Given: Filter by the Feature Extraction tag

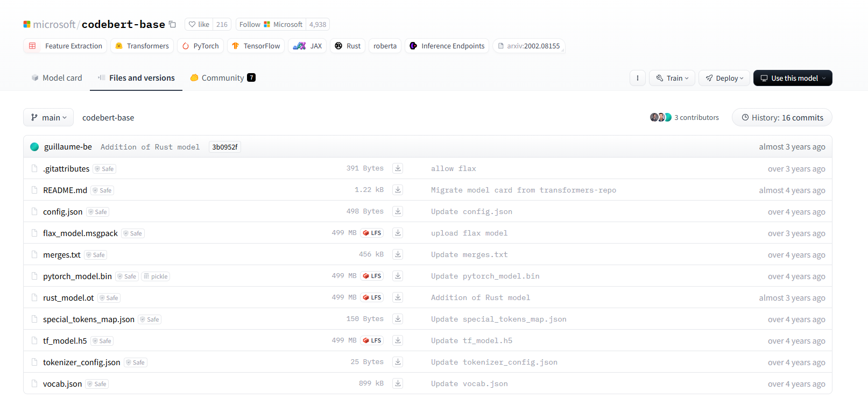Looking at the screenshot, I should tap(65, 46).
